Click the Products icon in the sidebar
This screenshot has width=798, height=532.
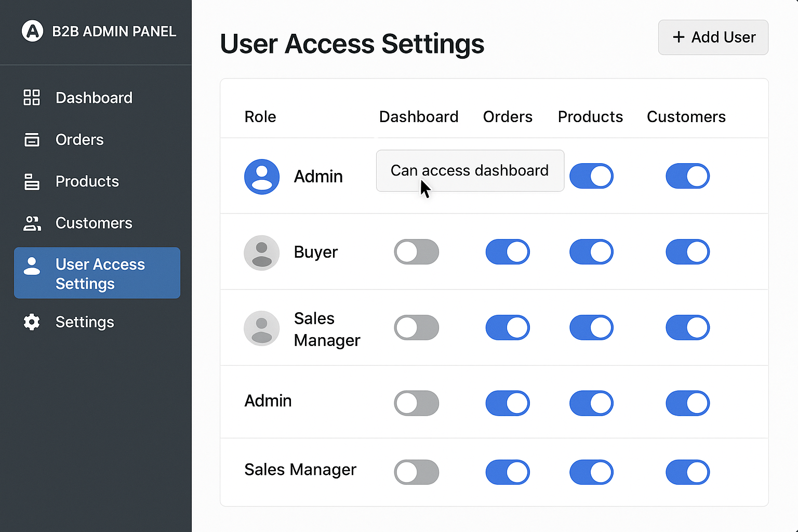click(32, 181)
